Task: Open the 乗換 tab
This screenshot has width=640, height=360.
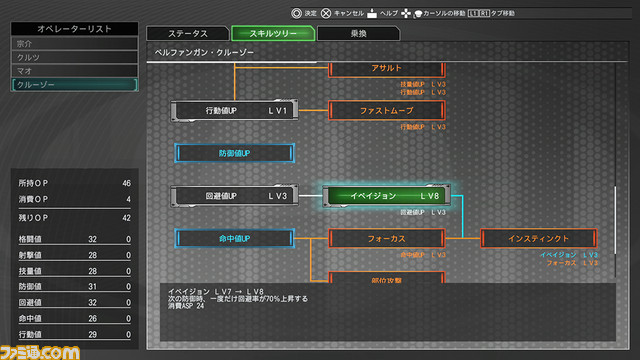Action: [358, 33]
